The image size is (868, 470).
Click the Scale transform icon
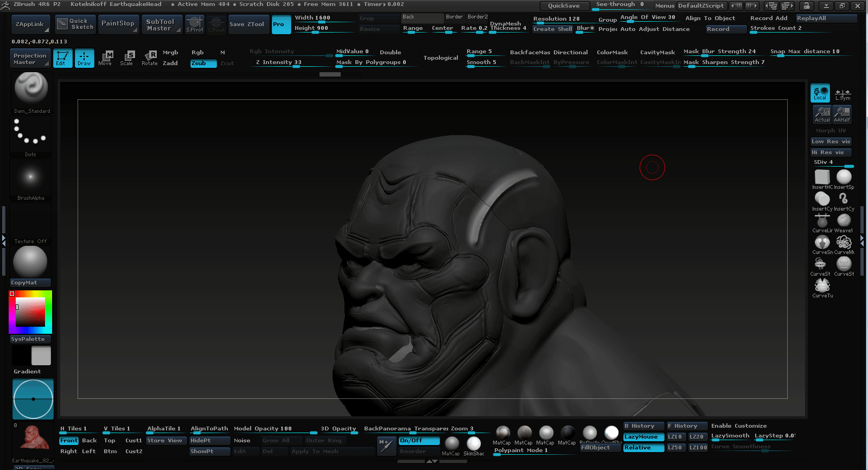(x=127, y=58)
